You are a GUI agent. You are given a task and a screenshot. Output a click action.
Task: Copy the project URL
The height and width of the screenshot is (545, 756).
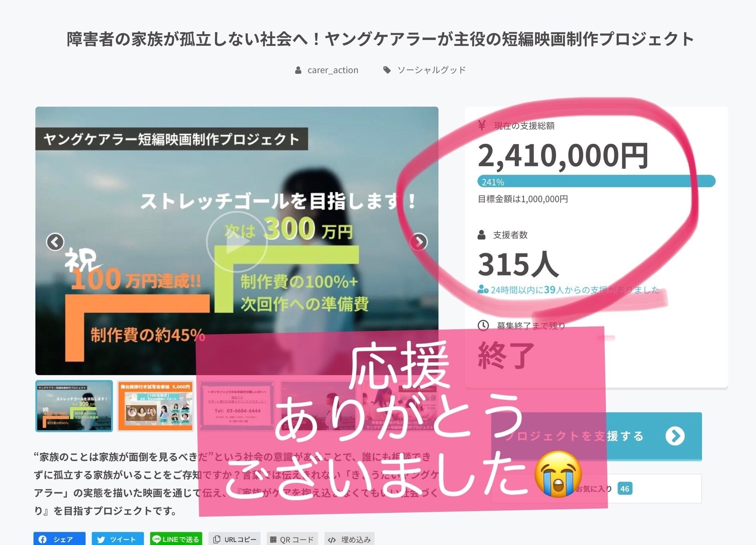pos(234,539)
